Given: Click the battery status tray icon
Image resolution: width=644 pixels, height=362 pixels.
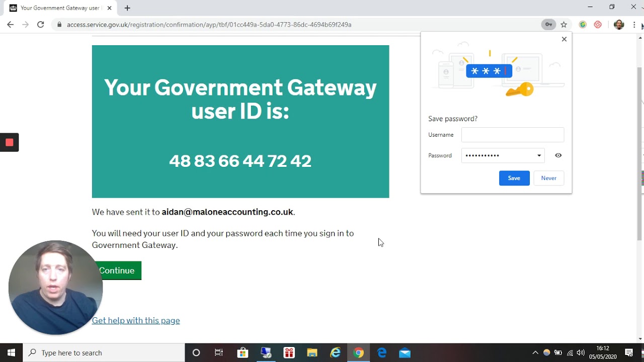Looking at the screenshot, I should 558,353.
